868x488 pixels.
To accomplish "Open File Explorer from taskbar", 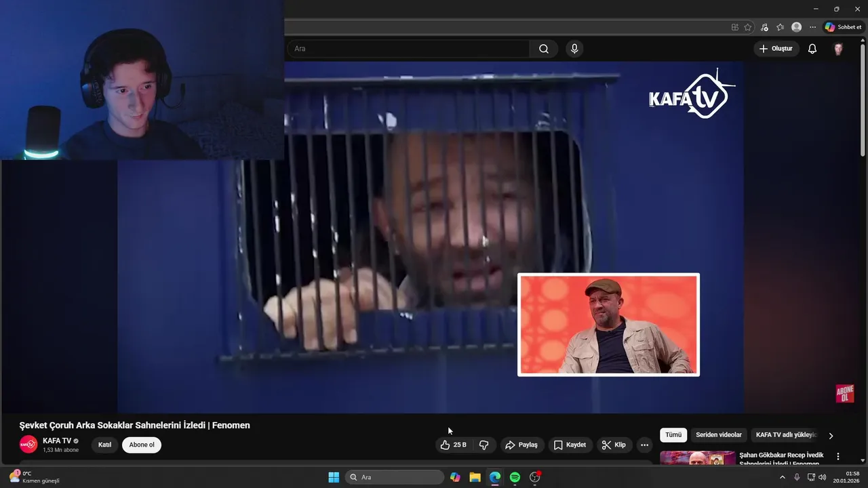I will click(x=475, y=477).
